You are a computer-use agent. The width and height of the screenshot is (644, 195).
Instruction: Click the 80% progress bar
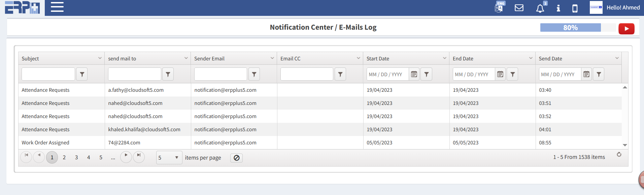click(x=570, y=28)
